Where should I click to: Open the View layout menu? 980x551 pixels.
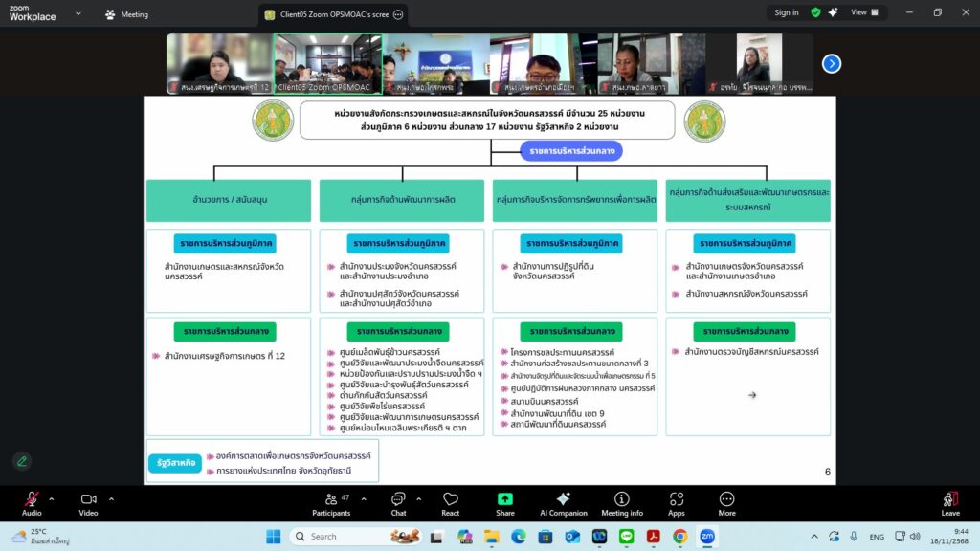(x=863, y=12)
